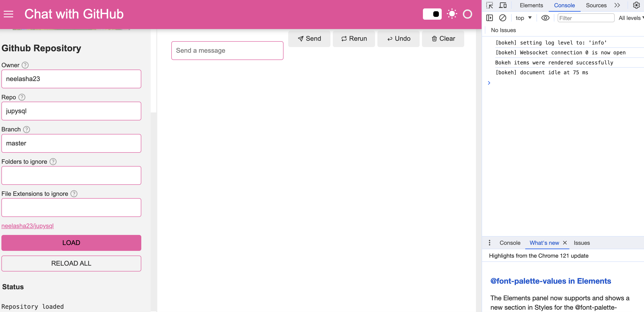The image size is (644, 312).
Task: Open DevTools settings gear
Action: click(x=636, y=5)
